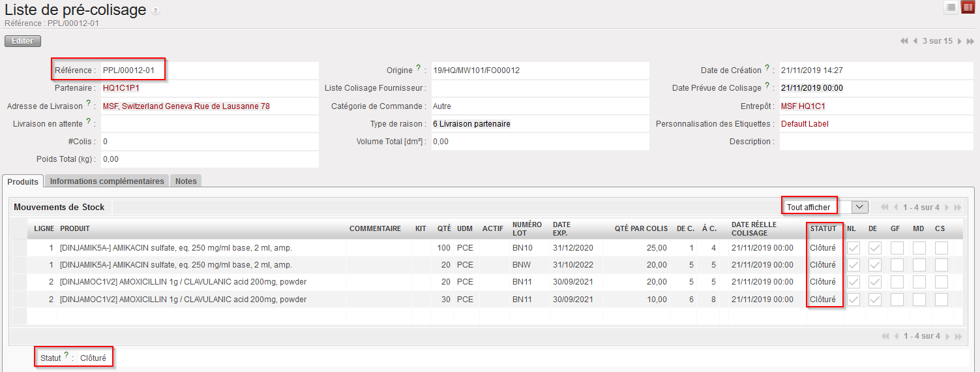
Task: Open partner link HQ1C1P1
Action: coord(121,88)
